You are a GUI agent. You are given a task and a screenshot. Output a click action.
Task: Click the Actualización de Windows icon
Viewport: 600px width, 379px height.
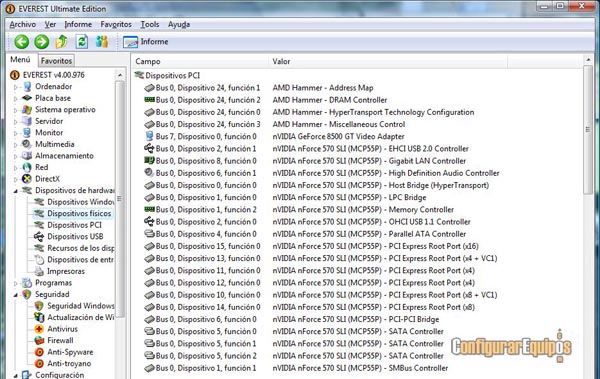[39, 317]
